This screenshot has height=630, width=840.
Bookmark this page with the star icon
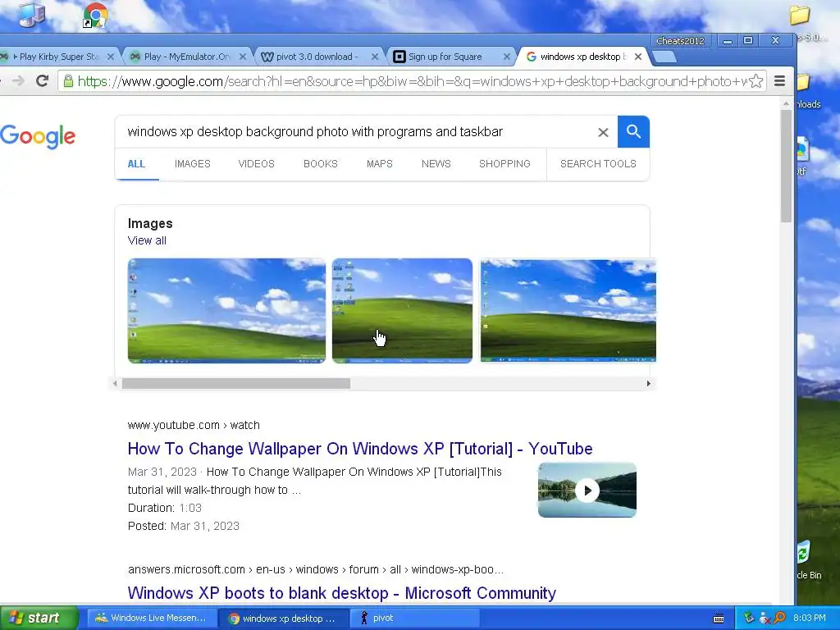756,81
